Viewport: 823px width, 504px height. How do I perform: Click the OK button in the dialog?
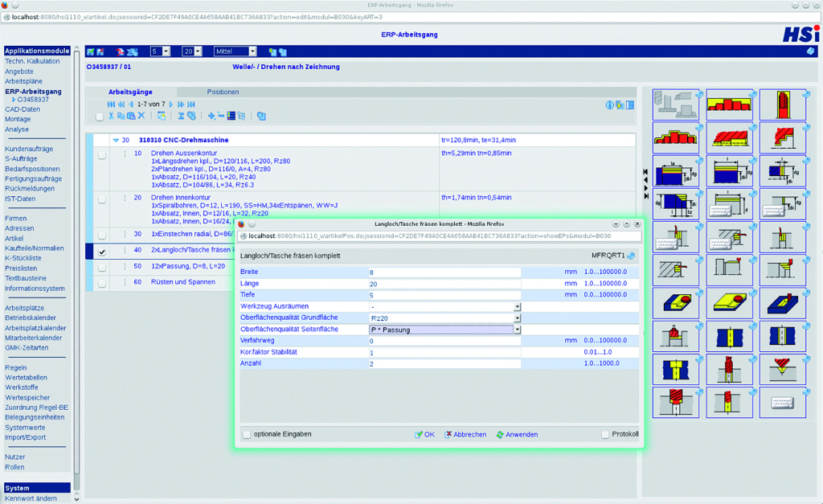point(424,435)
